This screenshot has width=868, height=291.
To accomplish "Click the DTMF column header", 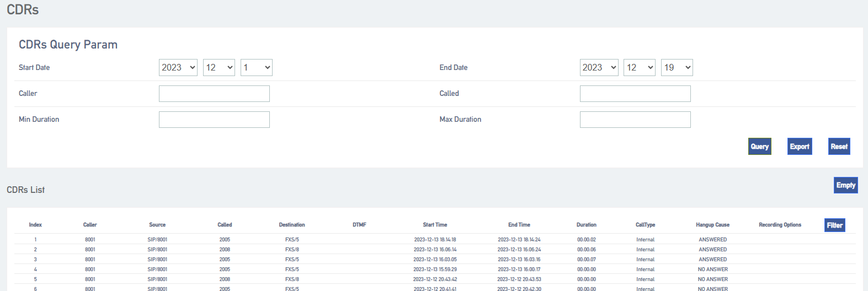I will point(359,225).
